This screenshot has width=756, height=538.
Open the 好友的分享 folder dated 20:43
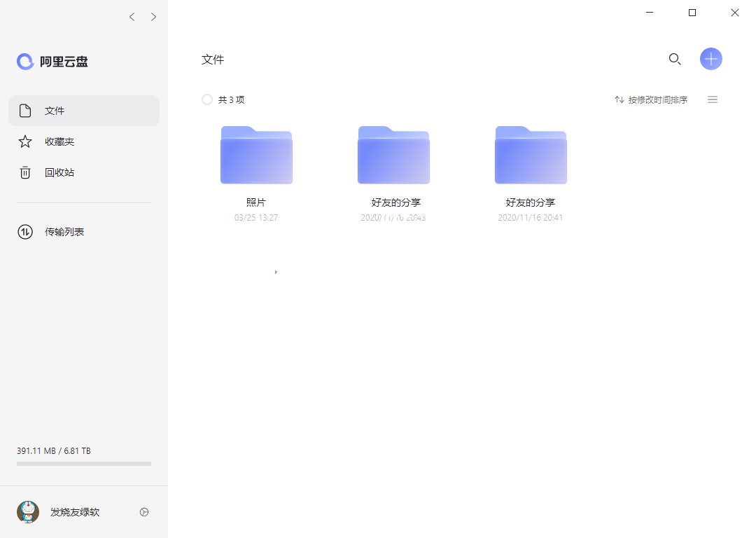[x=393, y=155]
